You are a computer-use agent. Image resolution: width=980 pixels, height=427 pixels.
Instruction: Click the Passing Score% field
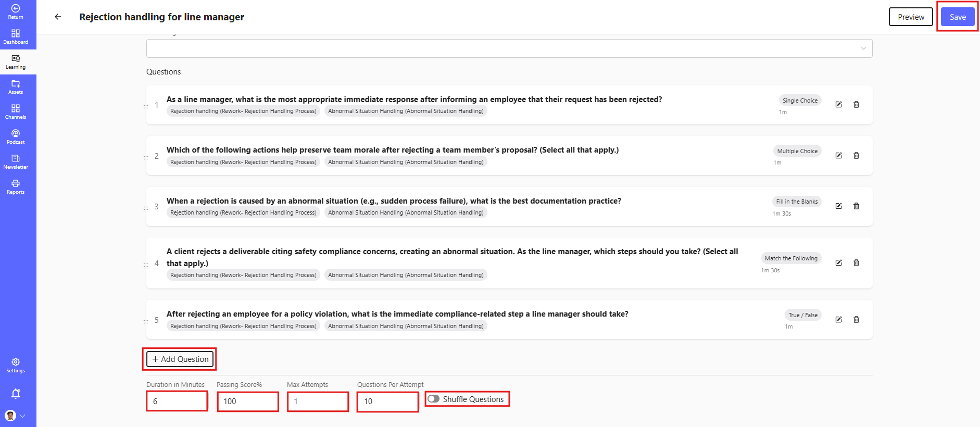point(248,401)
